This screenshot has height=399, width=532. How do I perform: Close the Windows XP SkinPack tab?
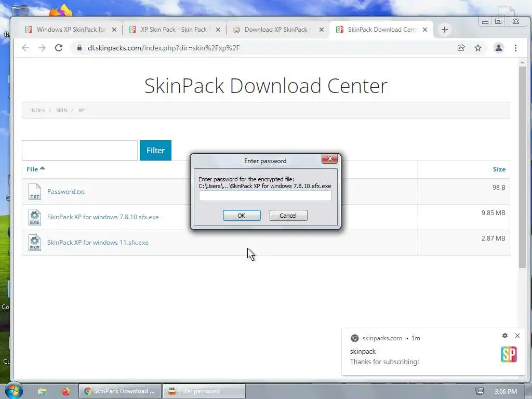pos(114,30)
